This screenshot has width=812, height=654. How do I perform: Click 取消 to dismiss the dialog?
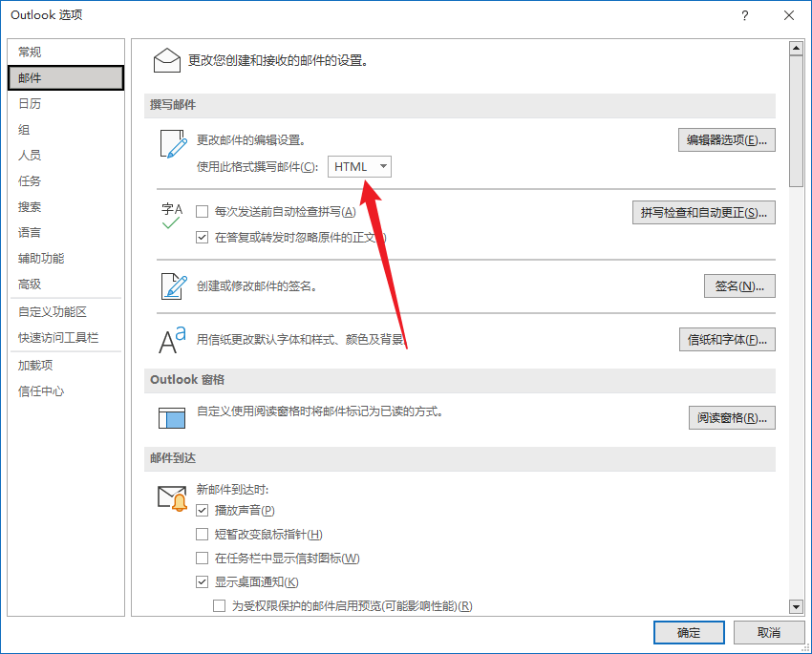[x=768, y=632]
